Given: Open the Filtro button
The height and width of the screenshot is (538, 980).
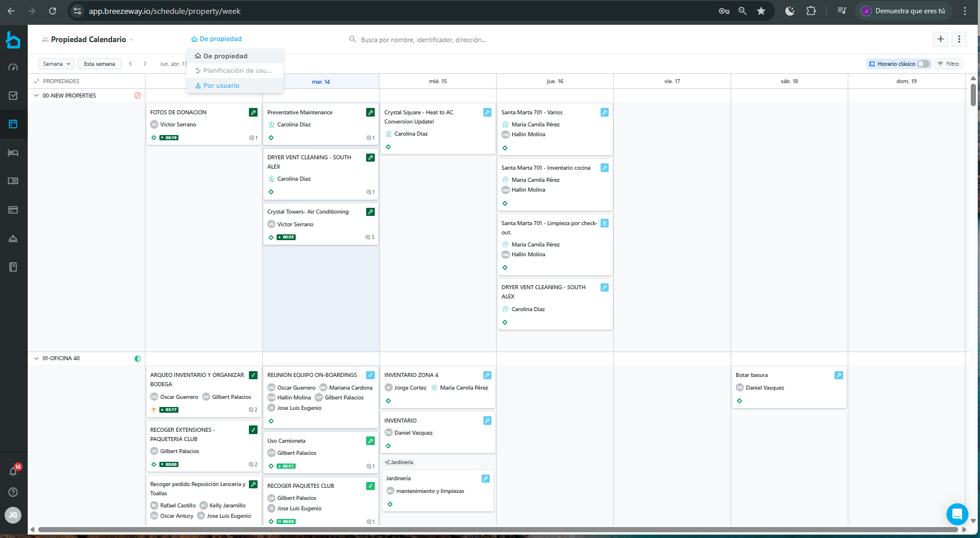Looking at the screenshot, I should pyautogui.click(x=948, y=64).
